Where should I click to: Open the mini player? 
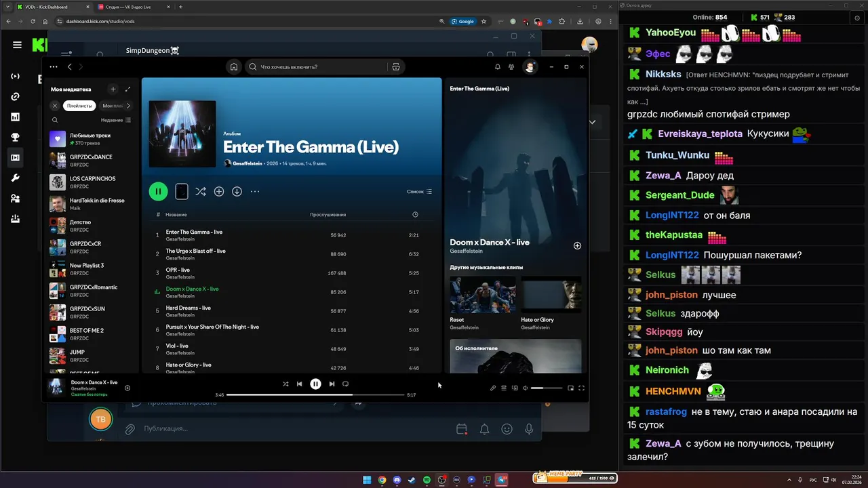[x=570, y=388]
